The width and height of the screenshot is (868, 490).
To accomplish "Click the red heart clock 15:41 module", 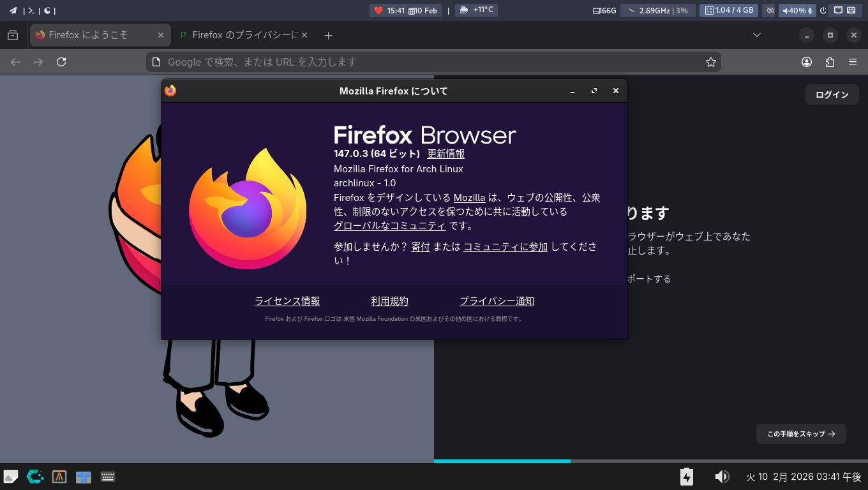I will pyautogui.click(x=389, y=10).
